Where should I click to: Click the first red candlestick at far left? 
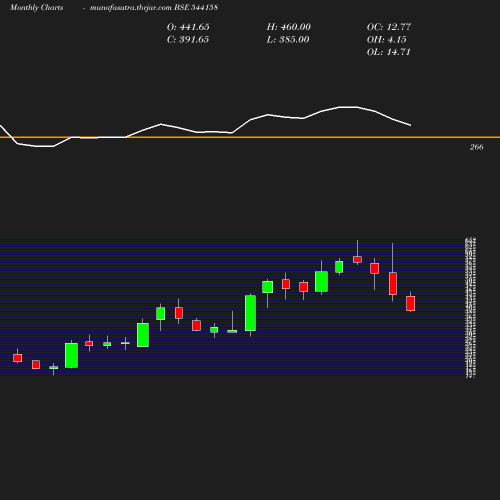click(17, 358)
